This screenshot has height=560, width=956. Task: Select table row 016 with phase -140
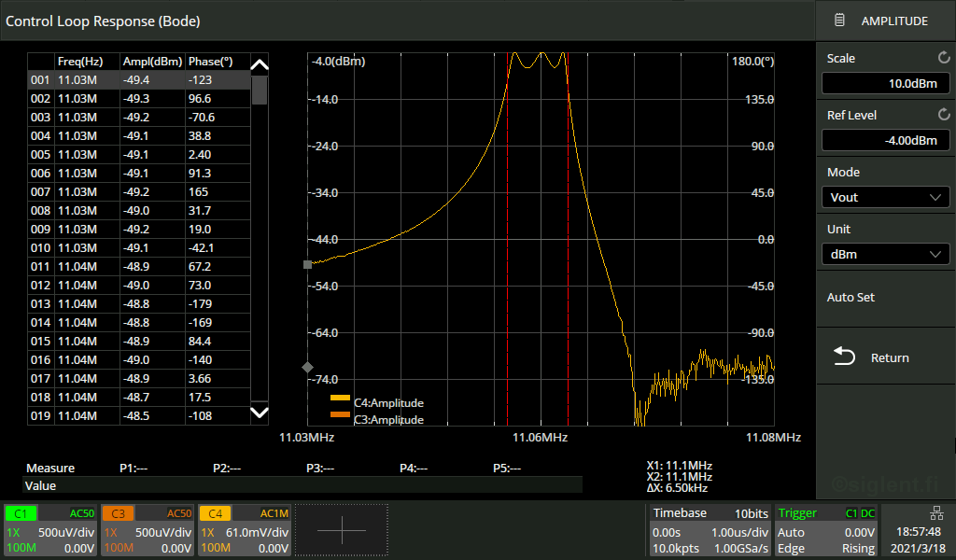139,359
